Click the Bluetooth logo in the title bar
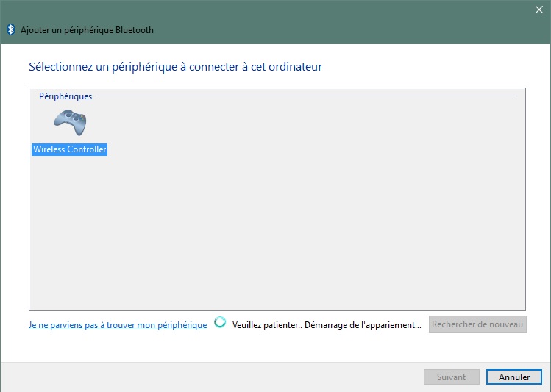Viewport: 551px width, 392px height. pos(11,30)
